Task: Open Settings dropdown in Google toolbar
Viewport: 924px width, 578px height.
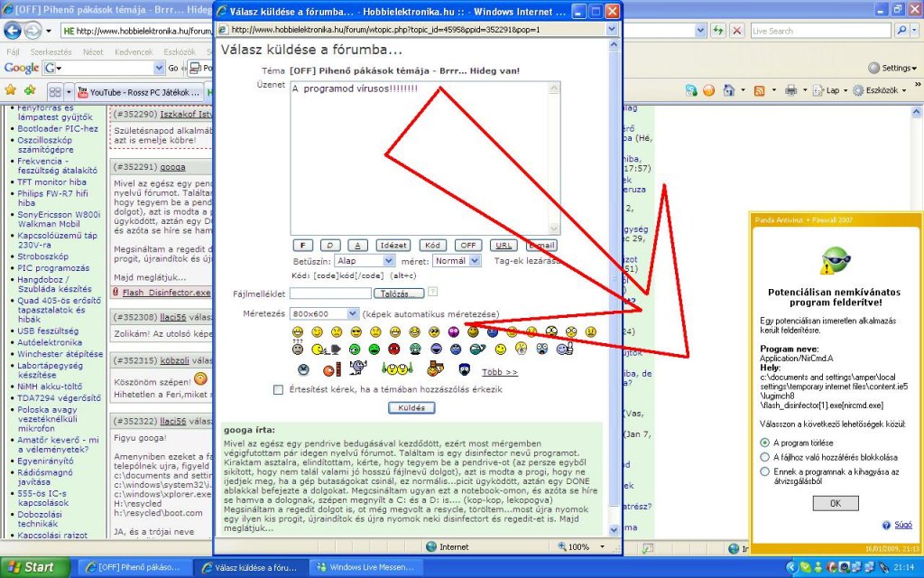Action: tap(892, 68)
